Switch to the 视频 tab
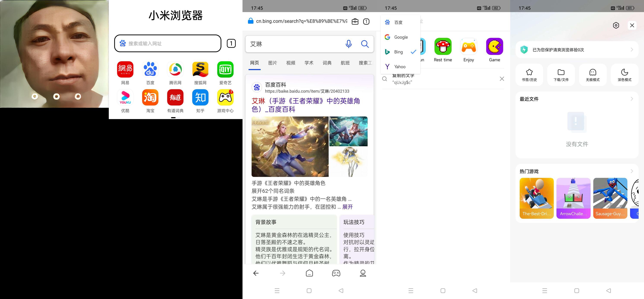 tap(291, 63)
